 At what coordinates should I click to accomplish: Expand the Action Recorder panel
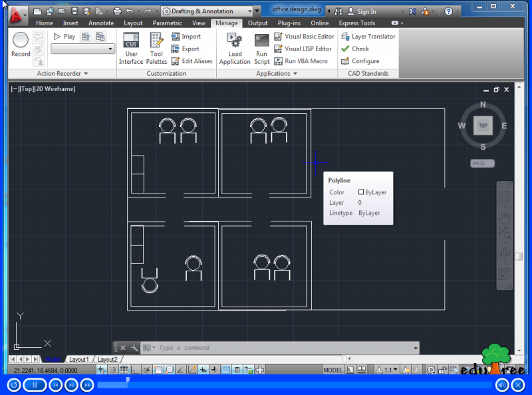[62, 74]
